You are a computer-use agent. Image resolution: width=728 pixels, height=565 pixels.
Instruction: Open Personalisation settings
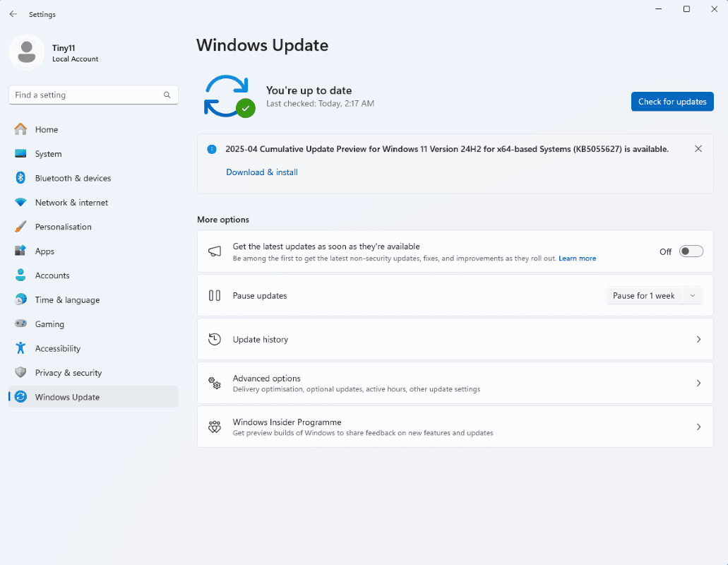[x=93, y=227]
